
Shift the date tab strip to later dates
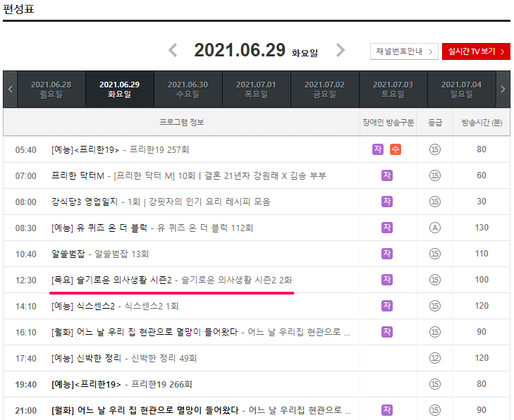[x=503, y=89]
